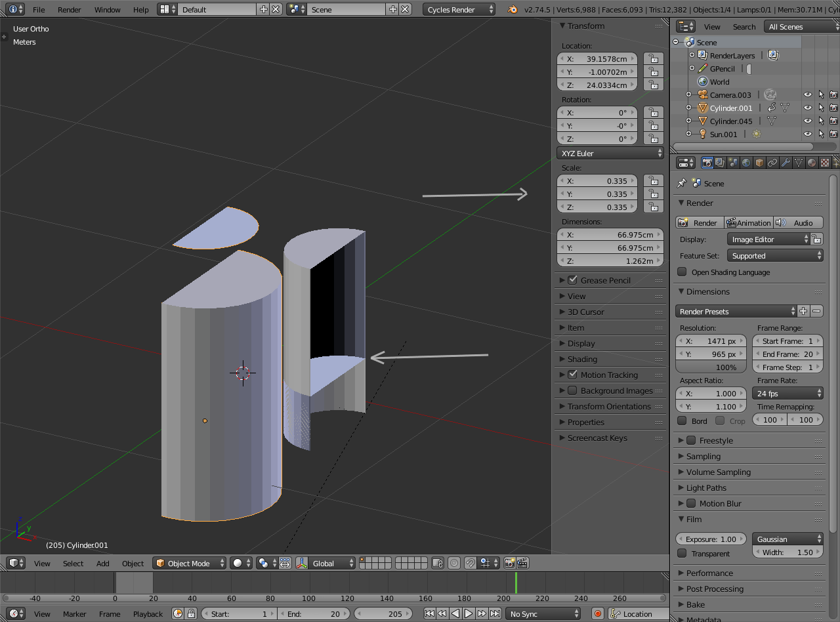Open the World properties tab icon
This screenshot has height=622, width=840.
(x=746, y=163)
